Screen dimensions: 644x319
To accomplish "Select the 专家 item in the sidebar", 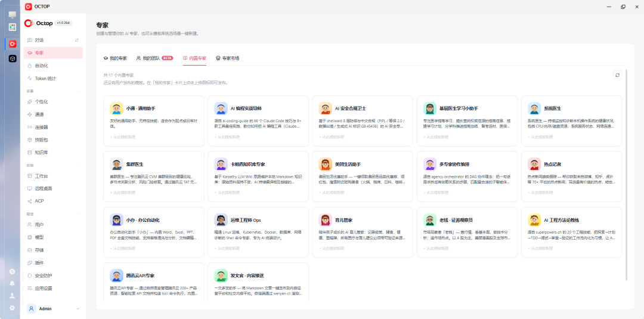I will coord(54,53).
